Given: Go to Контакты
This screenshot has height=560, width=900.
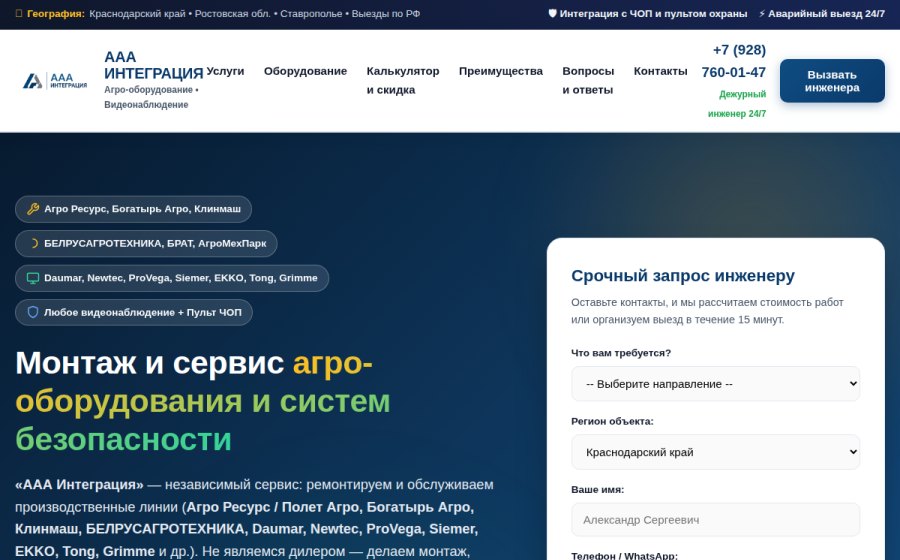Looking at the screenshot, I should (660, 71).
